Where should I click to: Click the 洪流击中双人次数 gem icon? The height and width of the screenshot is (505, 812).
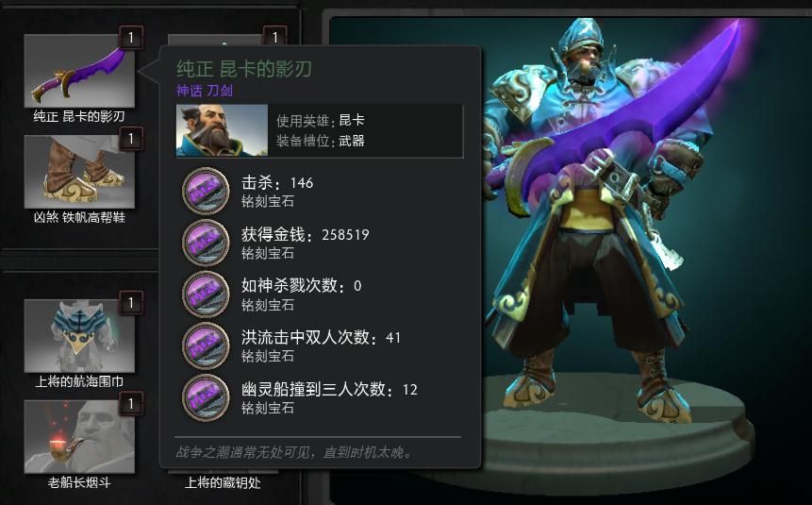coord(206,345)
